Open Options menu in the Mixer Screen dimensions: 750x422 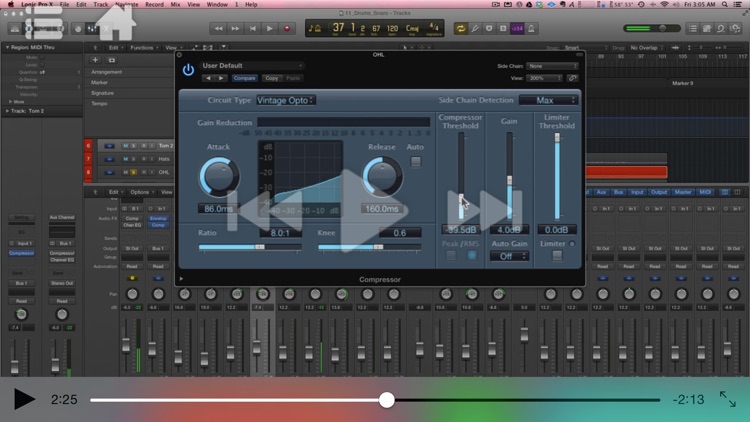[x=141, y=192]
